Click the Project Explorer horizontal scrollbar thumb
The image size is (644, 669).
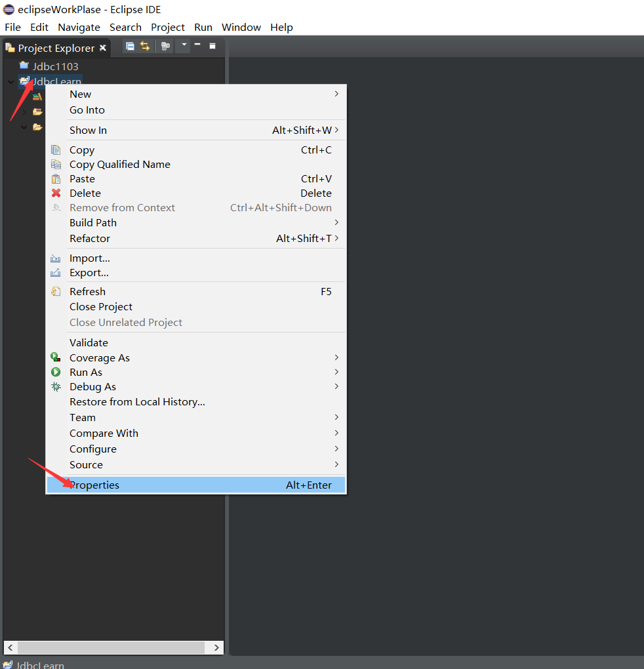pyautogui.click(x=111, y=647)
